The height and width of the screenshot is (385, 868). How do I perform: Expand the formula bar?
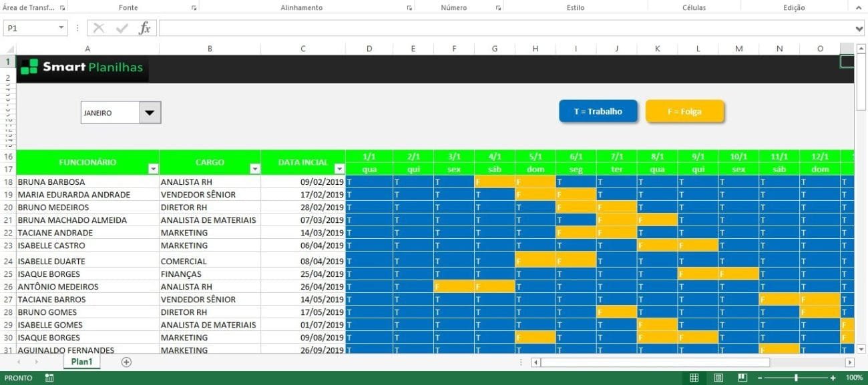pyautogui.click(x=859, y=28)
